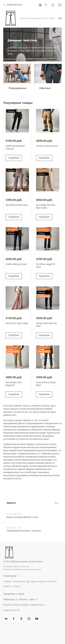The width and height of the screenshot is (65, 644).
Task: Open Verli Denim Taper Indigo product image
Action: click(x=17, y=298)
